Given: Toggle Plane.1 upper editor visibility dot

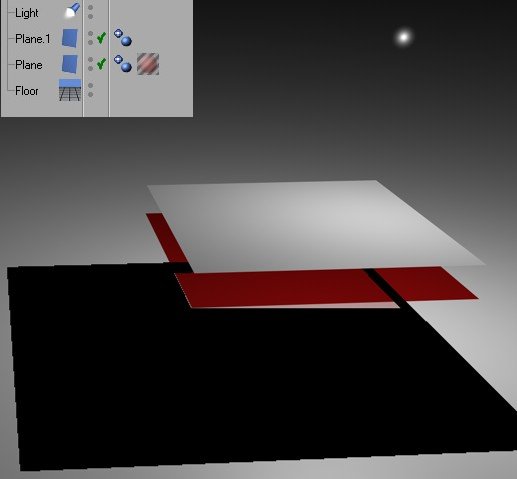Looking at the screenshot, I should [90, 33].
